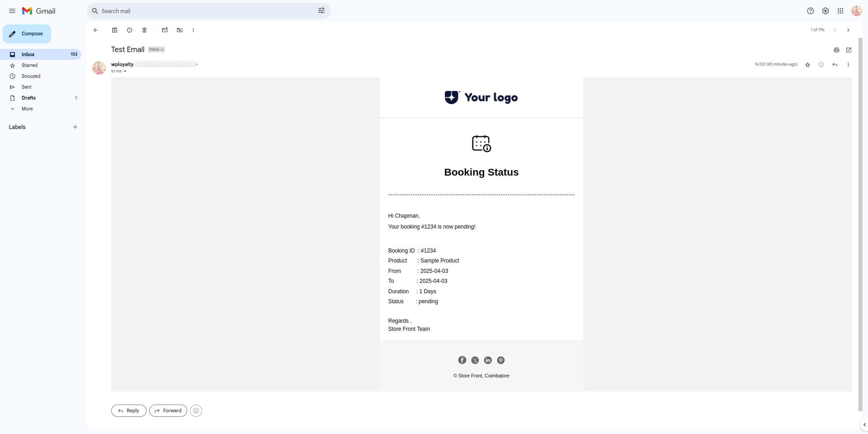Delete the Test Email message
Screen dimensions: 868x434
click(x=144, y=30)
